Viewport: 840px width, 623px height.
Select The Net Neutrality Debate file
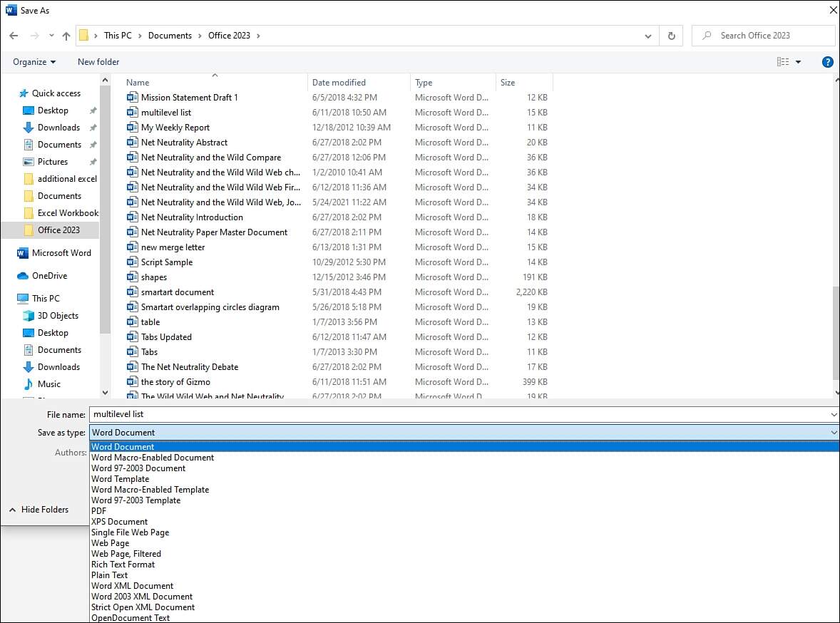pos(190,367)
